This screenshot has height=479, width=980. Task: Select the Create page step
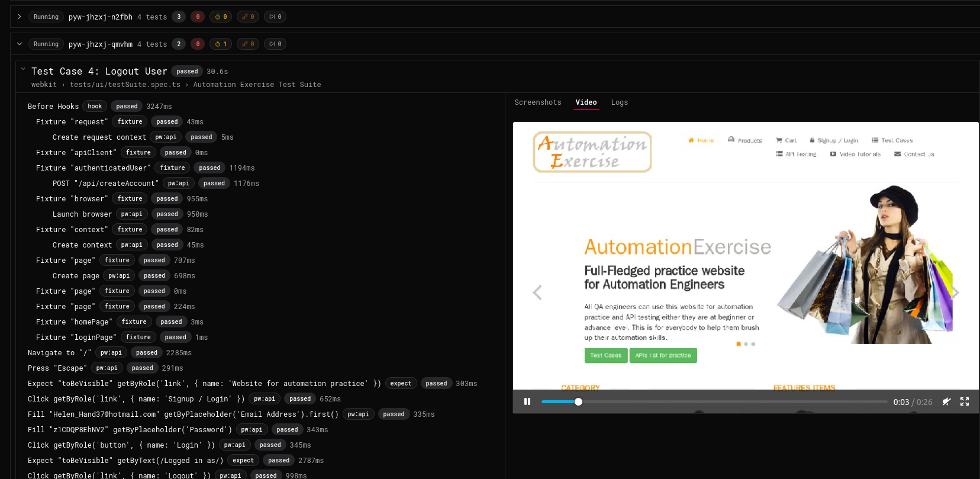pyautogui.click(x=124, y=276)
